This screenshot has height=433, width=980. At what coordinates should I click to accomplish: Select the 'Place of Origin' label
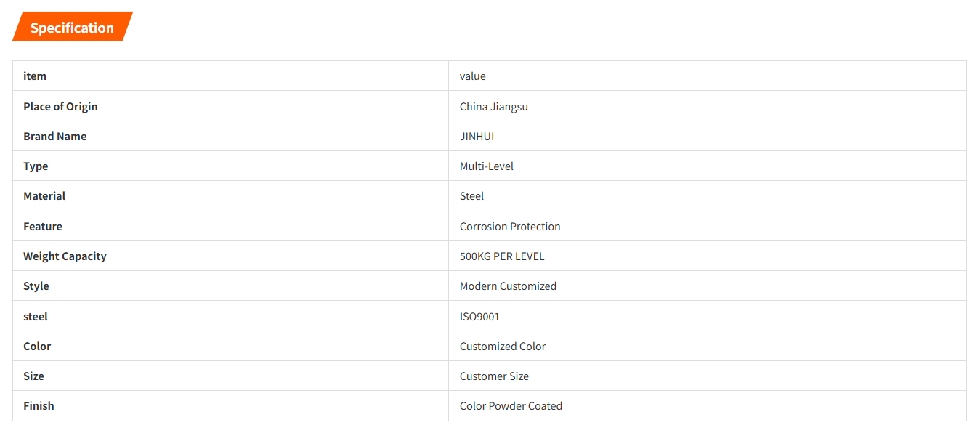click(x=60, y=107)
